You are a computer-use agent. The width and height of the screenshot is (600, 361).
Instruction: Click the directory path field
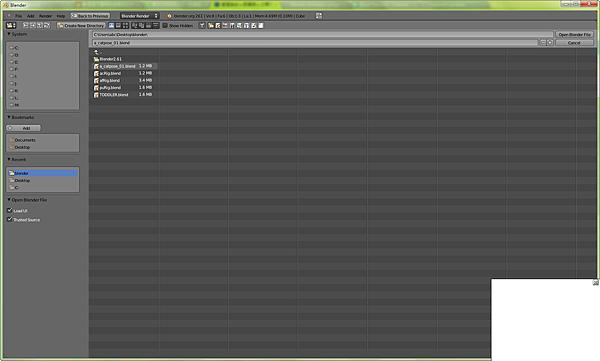(x=323, y=34)
